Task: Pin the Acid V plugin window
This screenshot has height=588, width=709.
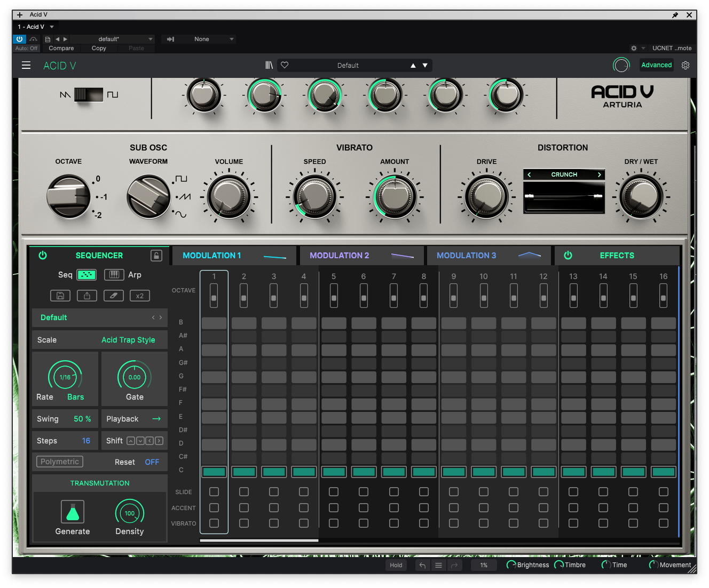Action: [675, 15]
